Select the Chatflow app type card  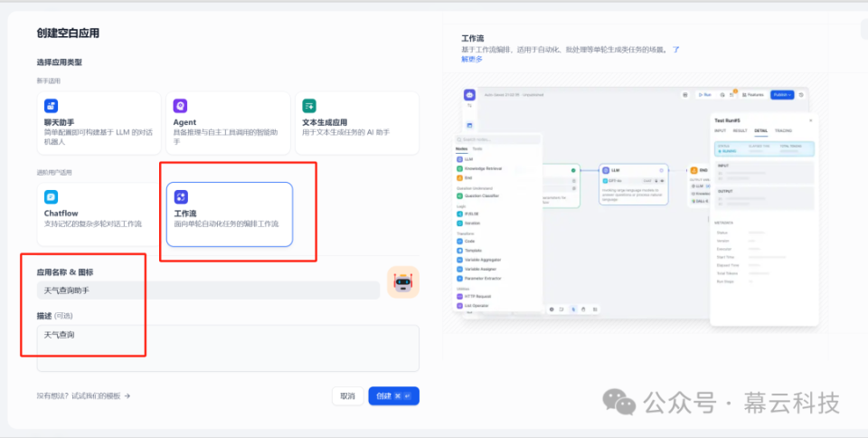pos(99,214)
